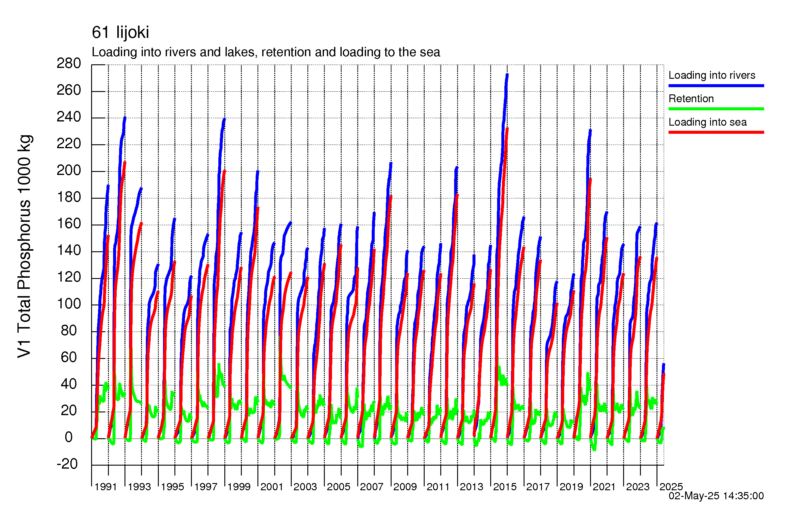Viewport: 812px width, 511px height.
Task: Click the x-axis year 2007
Action: (x=372, y=487)
